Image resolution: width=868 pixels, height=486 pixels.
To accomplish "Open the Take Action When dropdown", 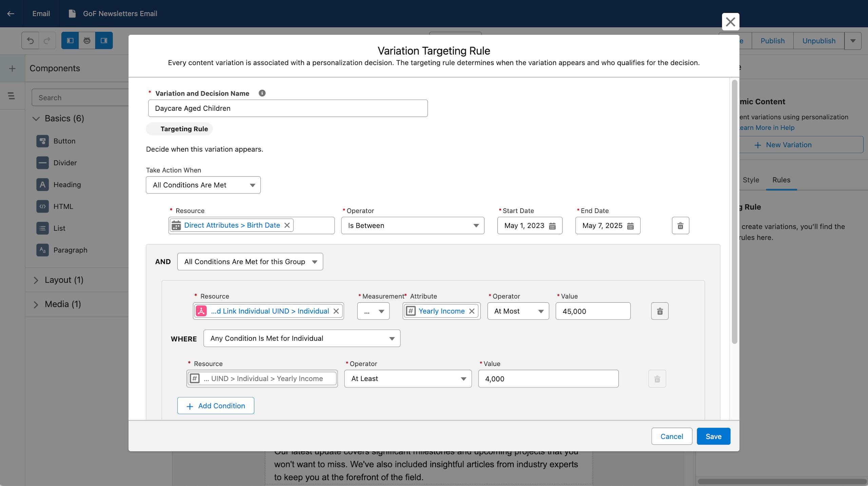I will 203,185.
